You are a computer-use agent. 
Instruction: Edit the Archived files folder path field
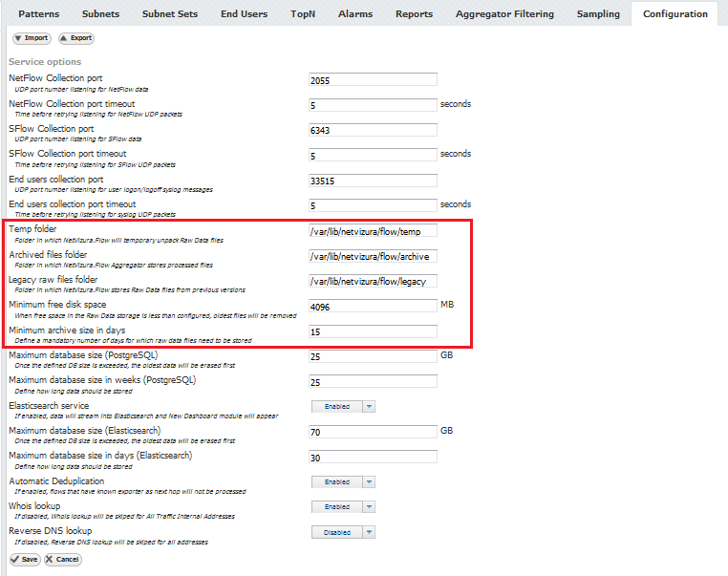click(373, 256)
